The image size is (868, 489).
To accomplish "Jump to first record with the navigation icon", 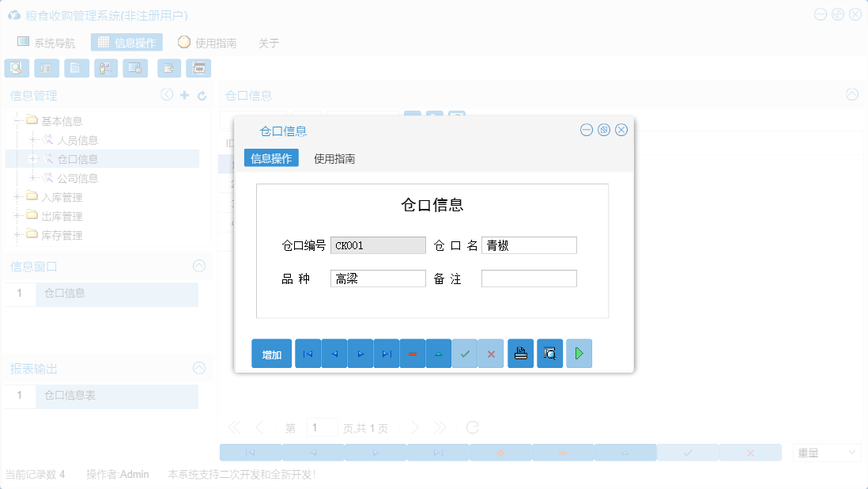I will point(308,354).
